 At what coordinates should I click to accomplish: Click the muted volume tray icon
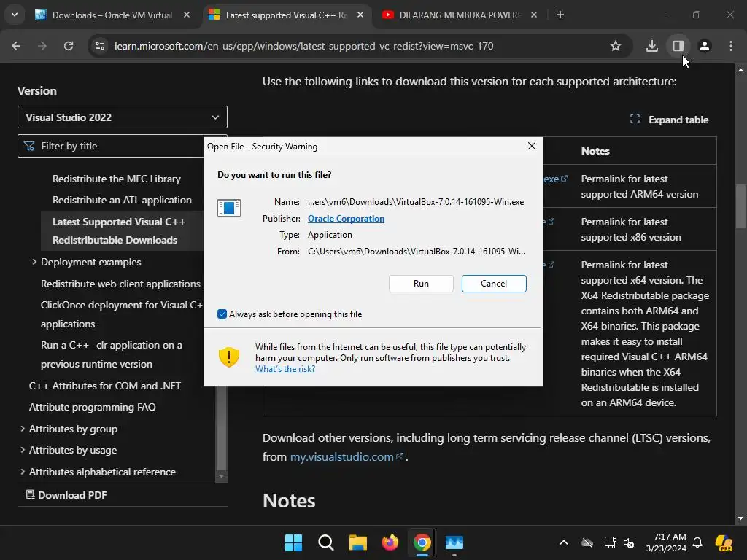tap(629, 542)
